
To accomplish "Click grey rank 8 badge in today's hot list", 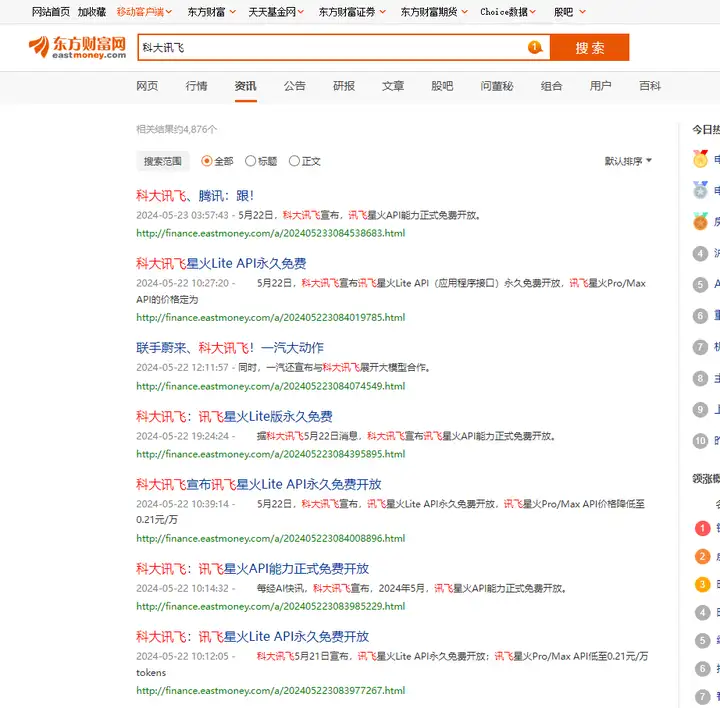I will tap(700, 378).
